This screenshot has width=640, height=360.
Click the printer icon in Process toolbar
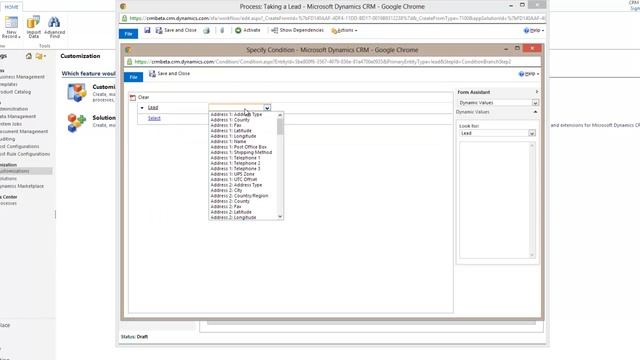(x=207, y=31)
